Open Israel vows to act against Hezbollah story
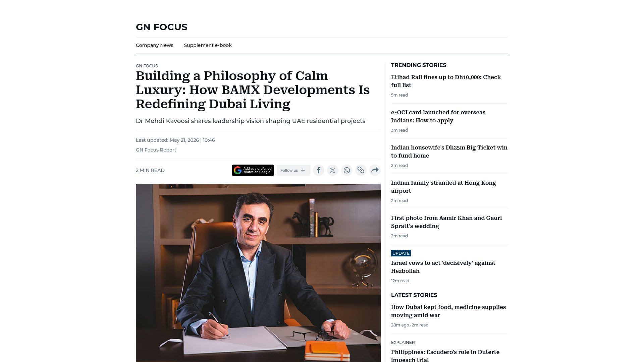The height and width of the screenshot is (362, 644). (x=443, y=267)
